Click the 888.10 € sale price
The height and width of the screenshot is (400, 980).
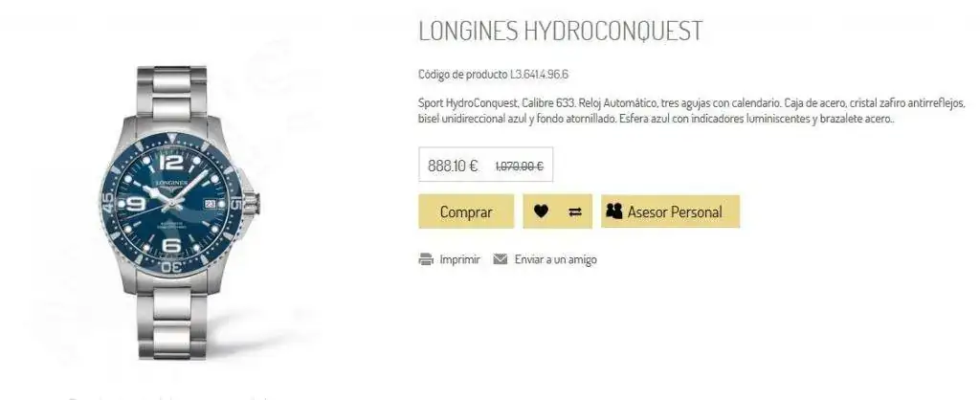(453, 166)
